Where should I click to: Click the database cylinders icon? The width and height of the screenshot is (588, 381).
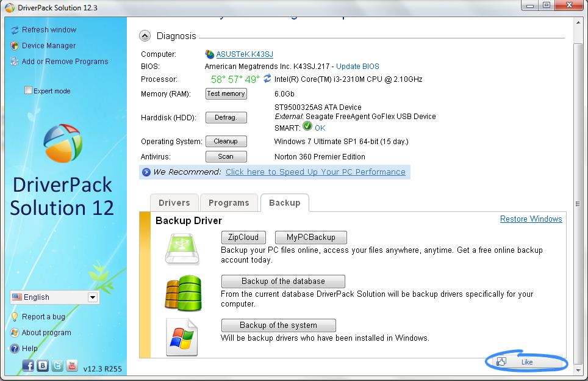(184, 293)
